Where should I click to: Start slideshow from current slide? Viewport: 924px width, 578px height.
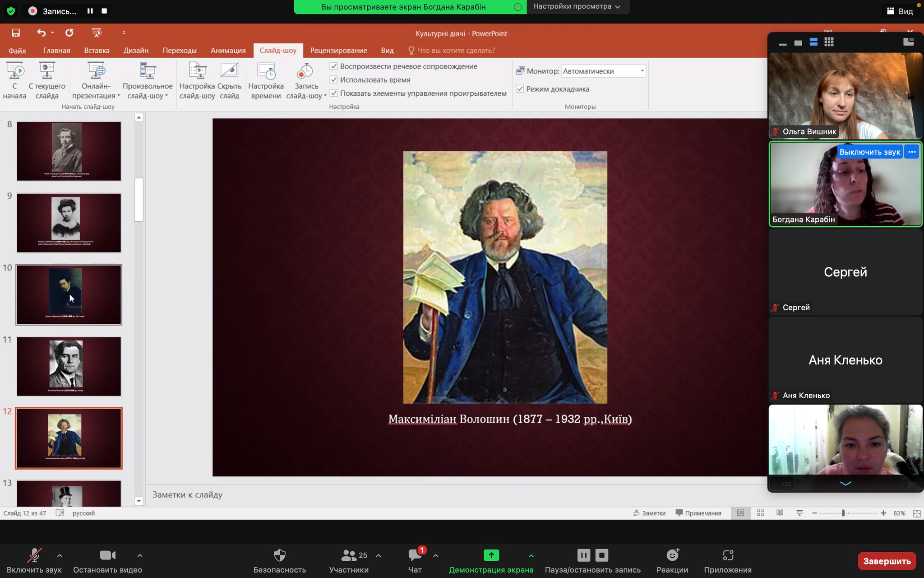tap(47, 81)
